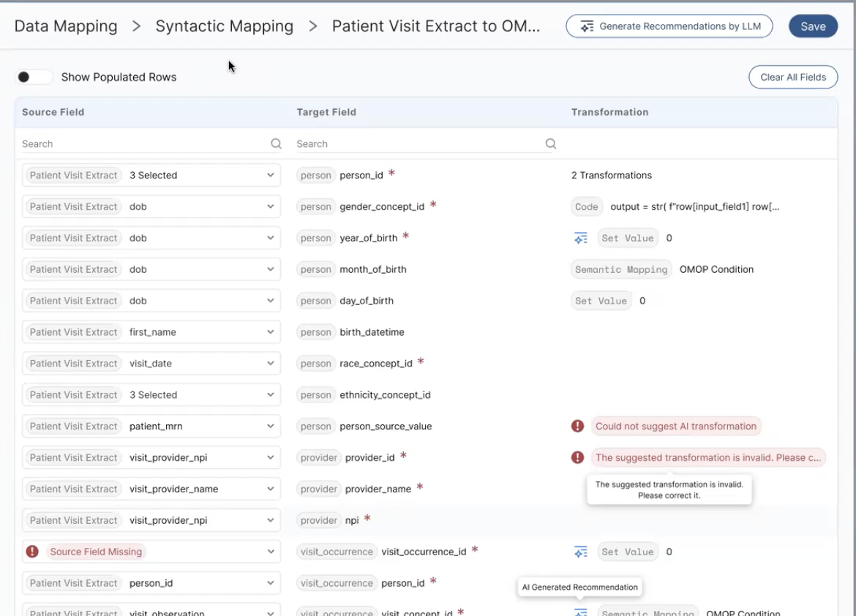Screen dimensions: 856x616
Task: Expand source dropdown for gender_concept_id row
Action: click(151, 206)
